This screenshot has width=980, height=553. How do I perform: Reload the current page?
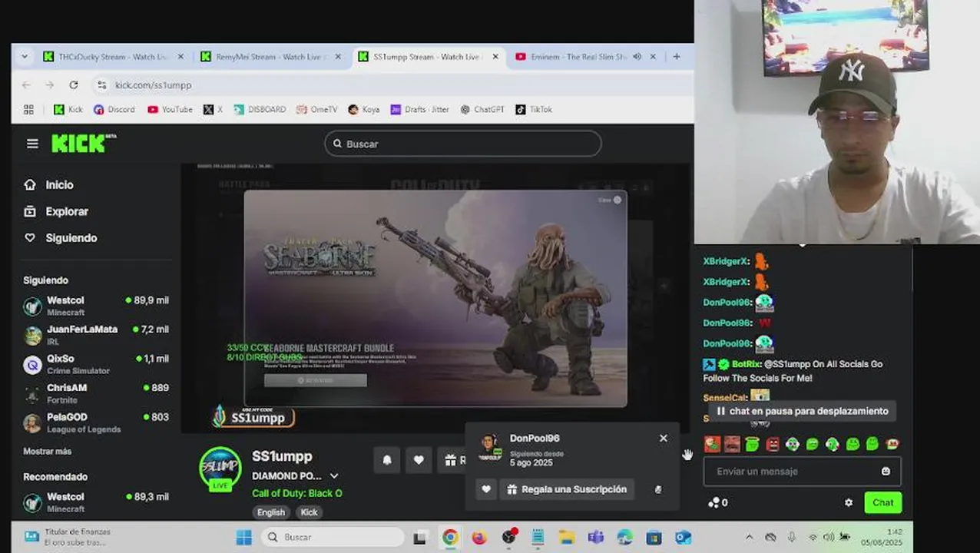74,85
